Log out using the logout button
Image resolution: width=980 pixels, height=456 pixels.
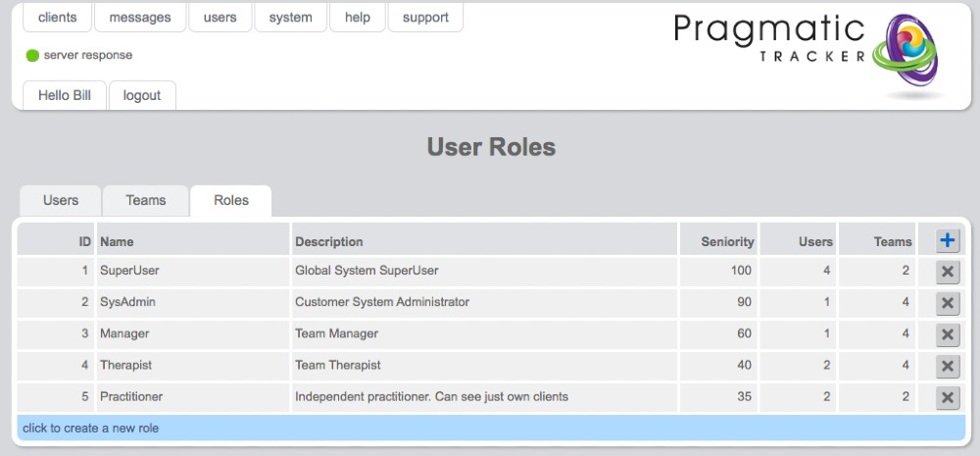pyautogui.click(x=142, y=95)
